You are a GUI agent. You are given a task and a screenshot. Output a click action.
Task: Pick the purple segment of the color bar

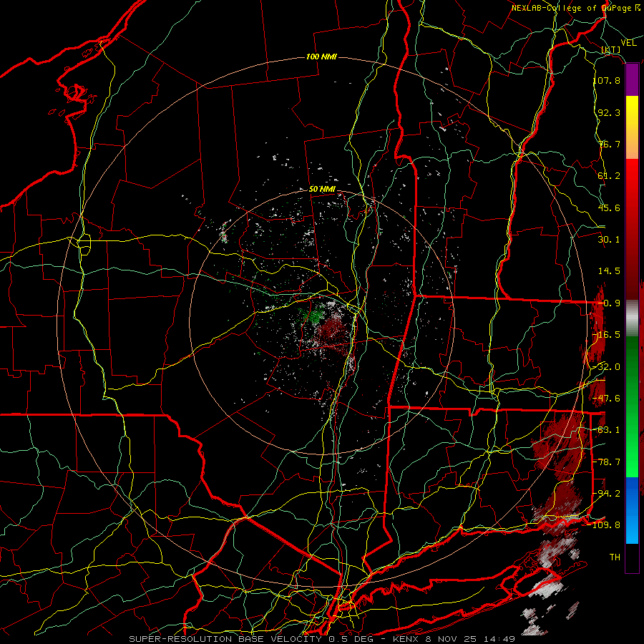click(x=632, y=80)
